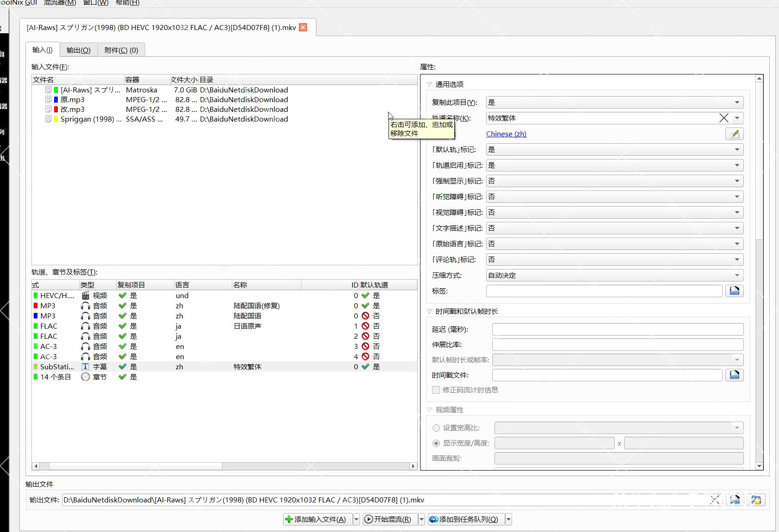Edit the Chinese (zh) language with the pencil icon
Screen dimensions: 779x532
point(734,134)
